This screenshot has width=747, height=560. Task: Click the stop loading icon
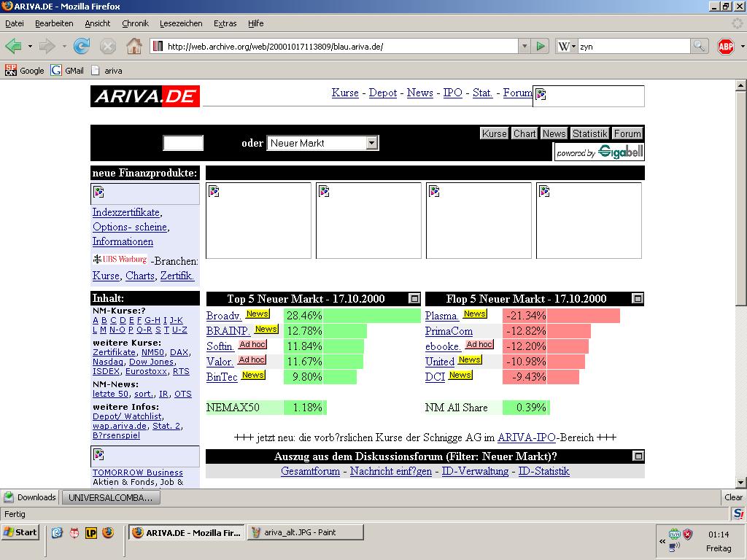108,46
